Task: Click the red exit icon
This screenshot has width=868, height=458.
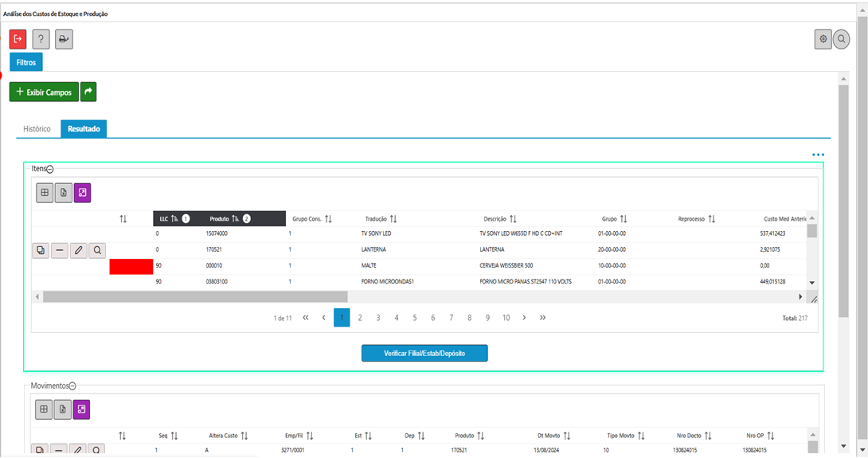Action: point(18,39)
